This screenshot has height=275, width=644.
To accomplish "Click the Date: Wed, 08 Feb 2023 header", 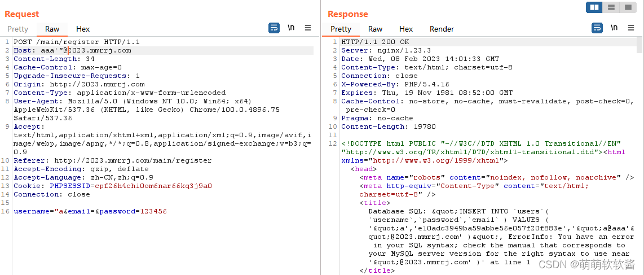I will 421,59.
